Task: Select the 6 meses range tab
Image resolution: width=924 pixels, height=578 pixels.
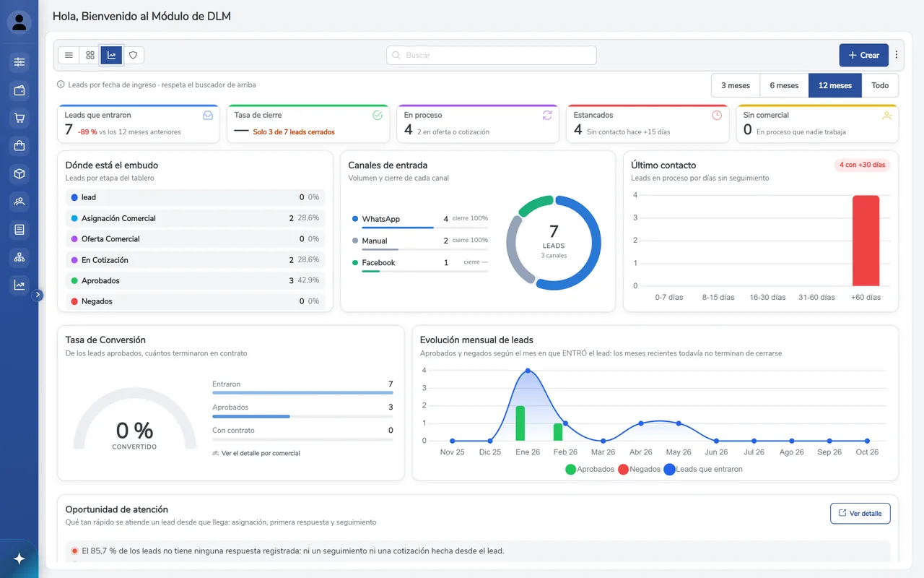Action: pyautogui.click(x=784, y=85)
